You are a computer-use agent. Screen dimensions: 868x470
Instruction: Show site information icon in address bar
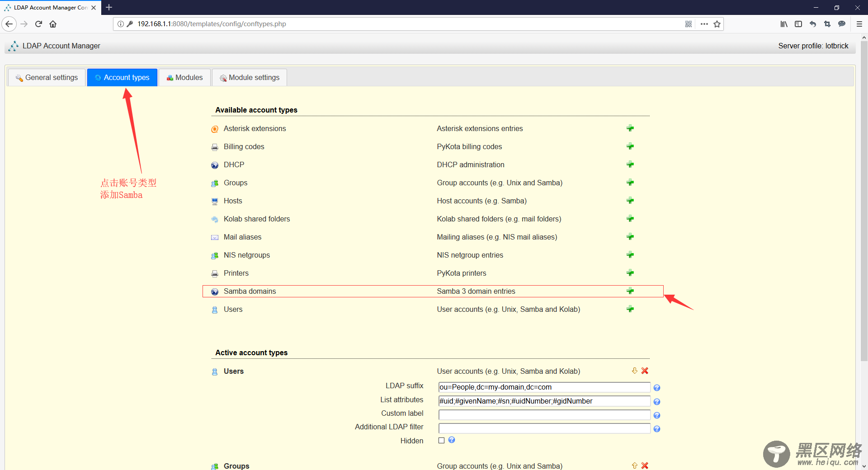click(121, 24)
